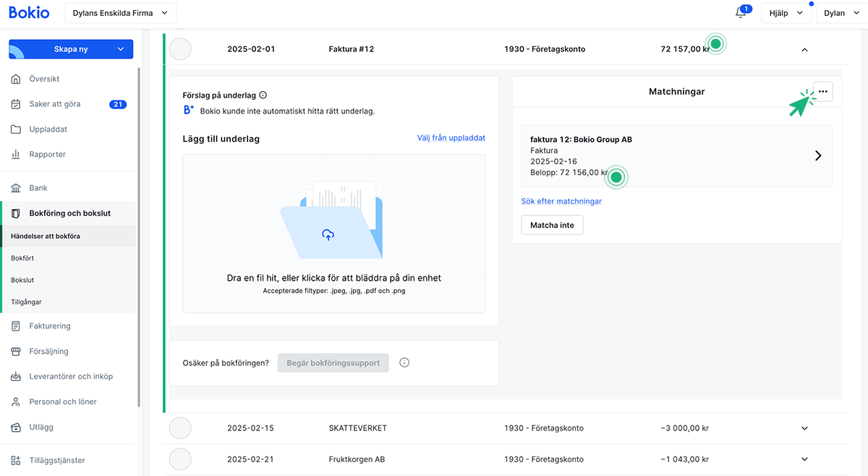
Task: Select the Fruktkorgen AB transaction circle
Action: point(180,459)
